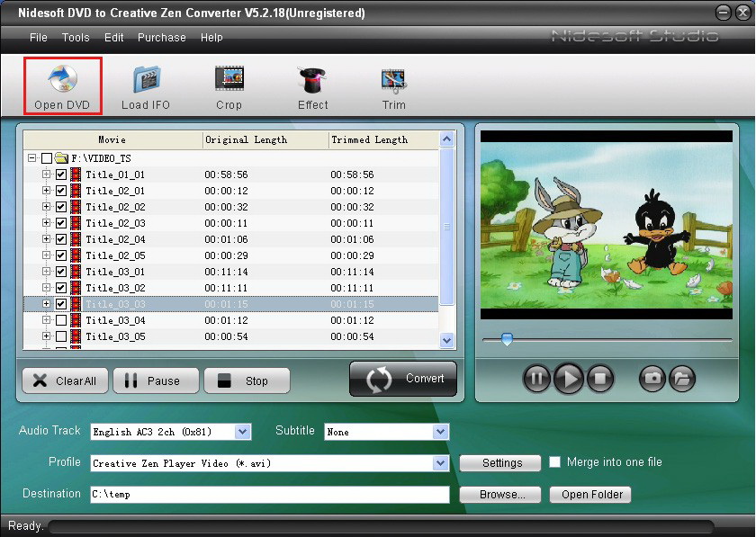Enable Merge into one file
This screenshot has height=537, width=756.
pyautogui.click(x=555, y=462)
